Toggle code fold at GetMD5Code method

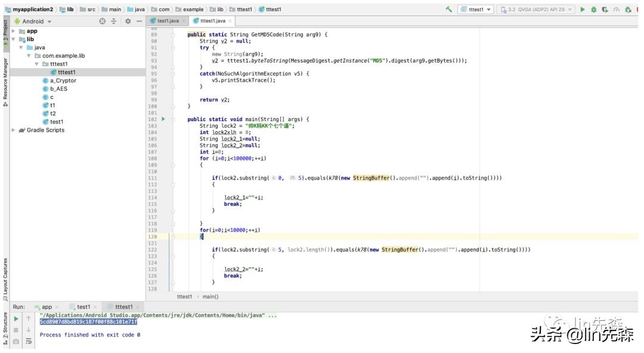click(173, 35)
